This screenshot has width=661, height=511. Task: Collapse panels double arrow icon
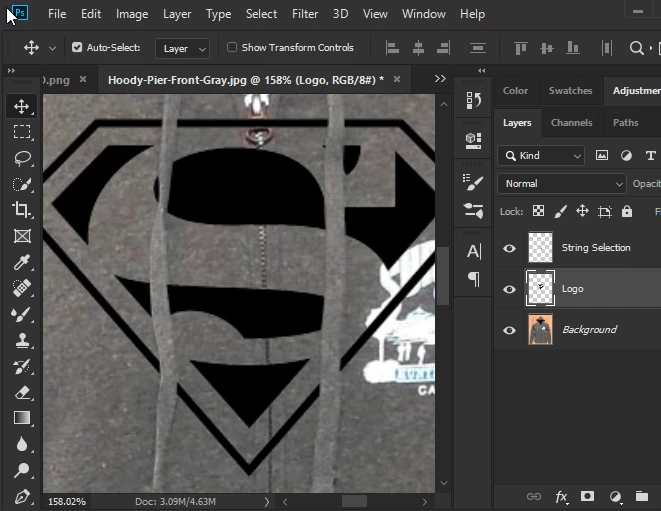(481, 70)
